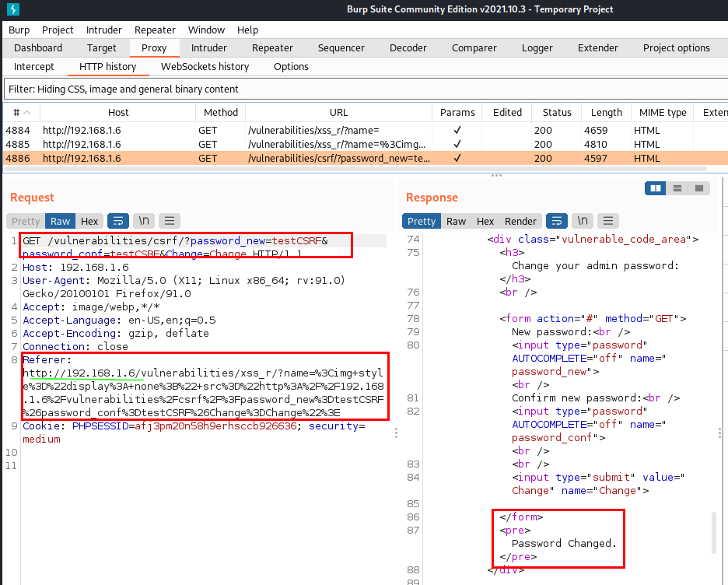This screenshot has height=585, width=728.
Task: Switch to top-bottom stacked layout icon
Action: click(677, 188)
